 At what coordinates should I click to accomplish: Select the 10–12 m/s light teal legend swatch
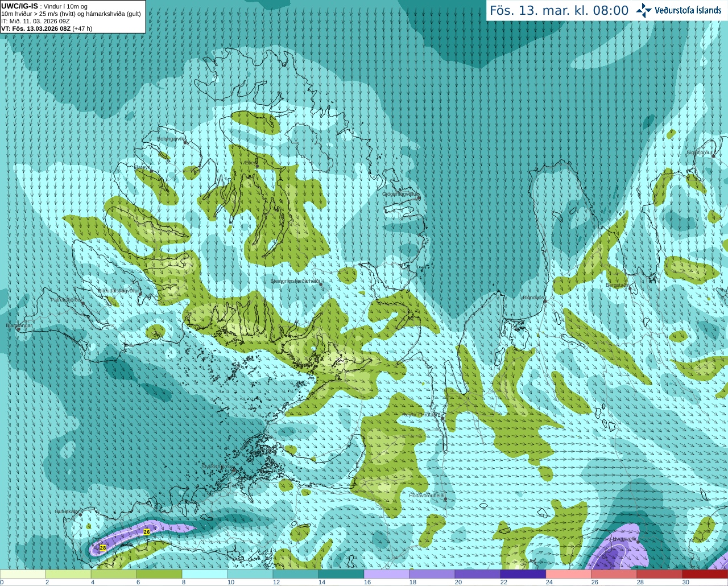pyautogui.click(x=250, y=574)
